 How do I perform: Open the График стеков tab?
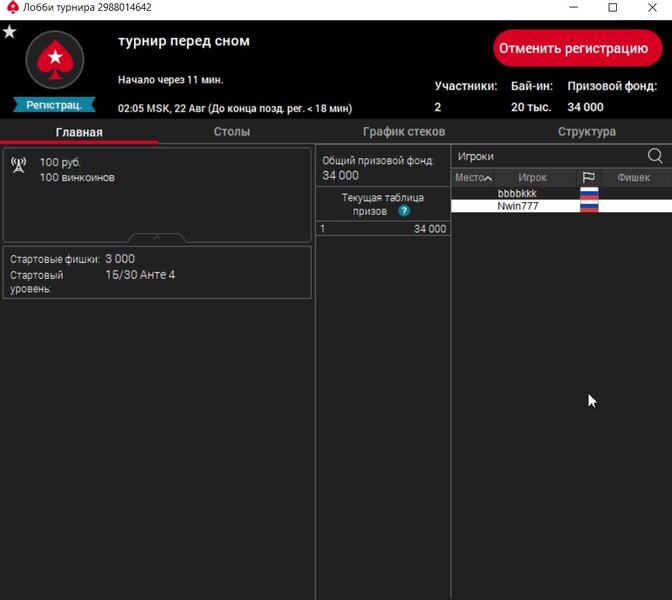(404, 132)
